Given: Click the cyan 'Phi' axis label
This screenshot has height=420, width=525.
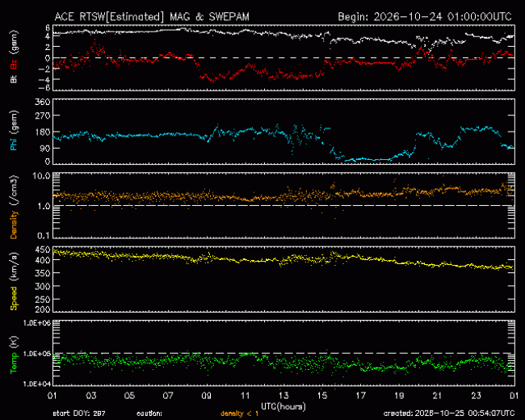Looking at the screenshot, I should point(14,143).
